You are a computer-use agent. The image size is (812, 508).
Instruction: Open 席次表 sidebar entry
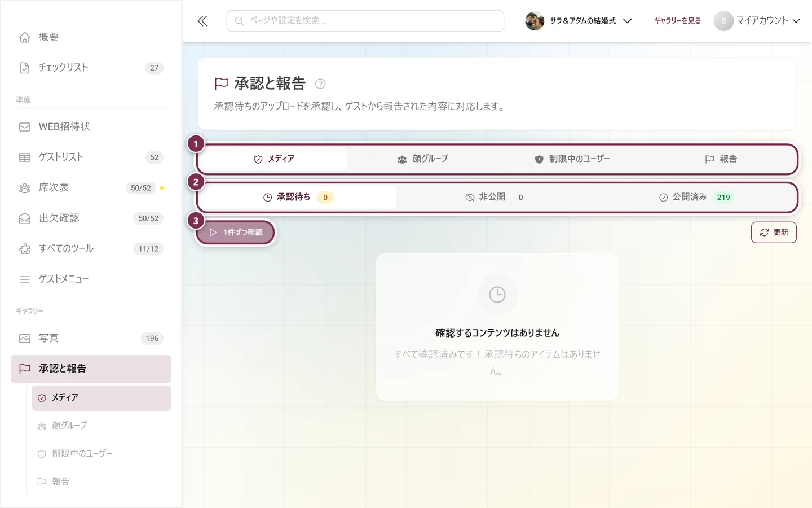coord(91,188)
